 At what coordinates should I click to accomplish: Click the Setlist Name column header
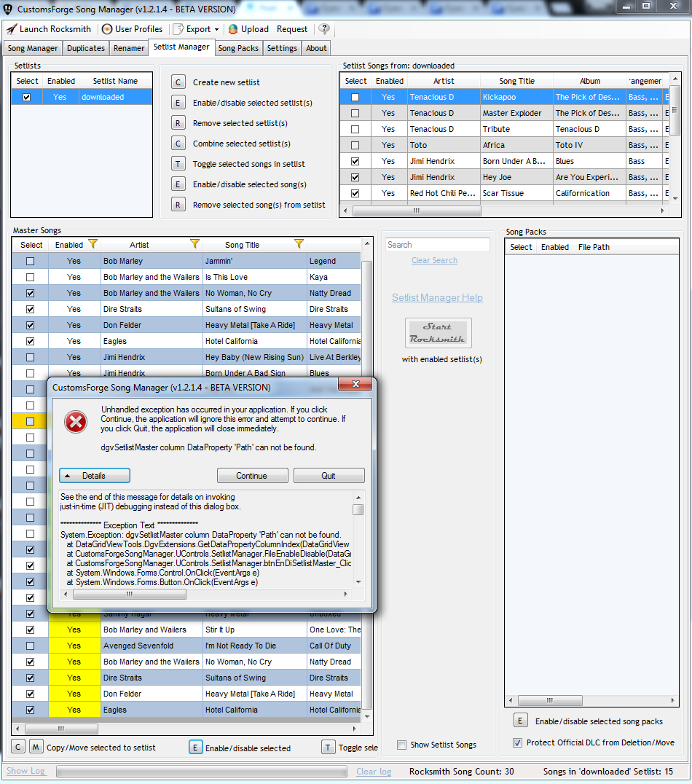116,81
